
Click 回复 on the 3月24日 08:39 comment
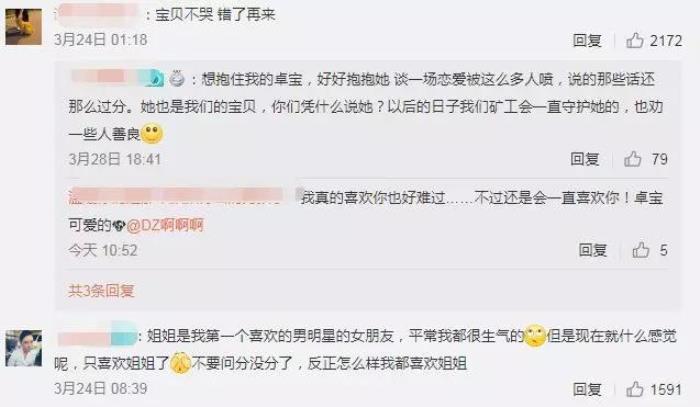click(587, 389)
